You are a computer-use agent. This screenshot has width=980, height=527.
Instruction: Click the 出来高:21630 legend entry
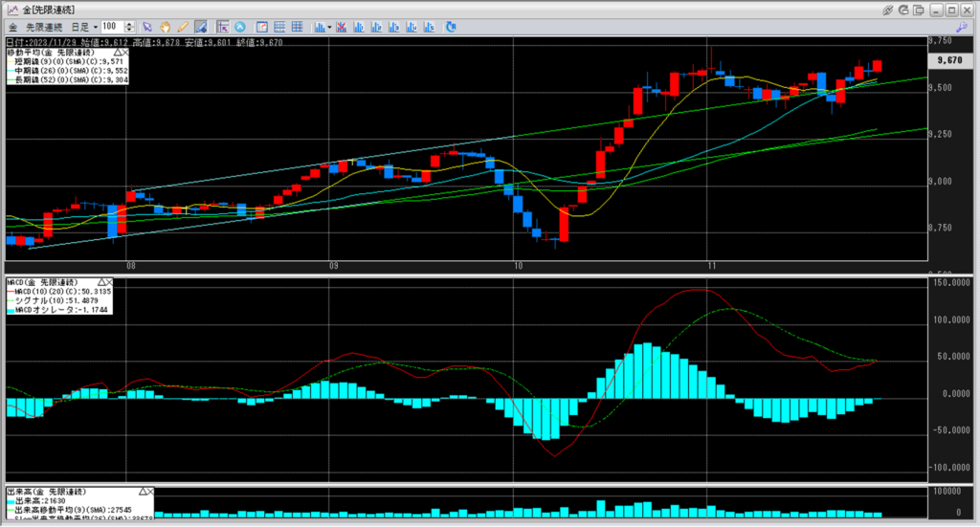click(x=36, y=501)
